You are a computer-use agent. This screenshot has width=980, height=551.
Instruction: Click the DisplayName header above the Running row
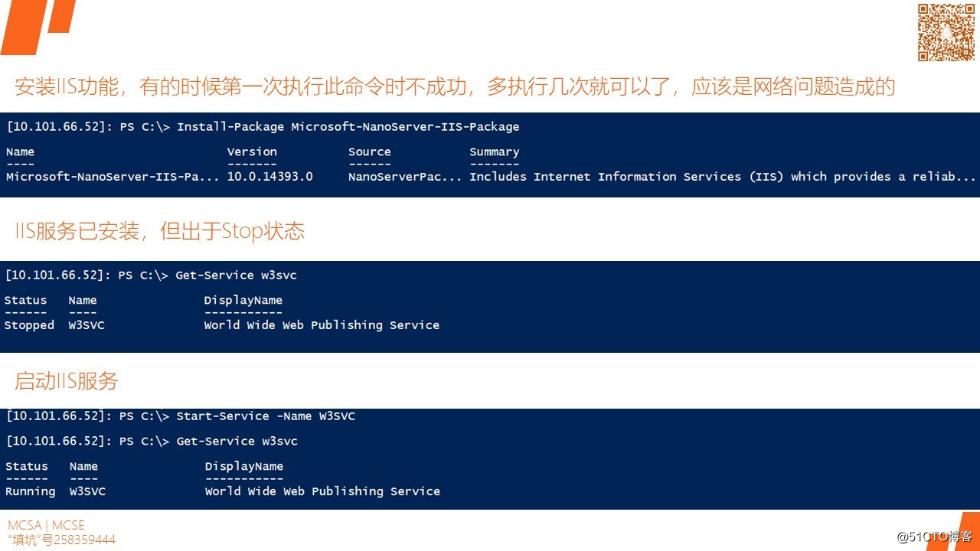coord(243,467)
